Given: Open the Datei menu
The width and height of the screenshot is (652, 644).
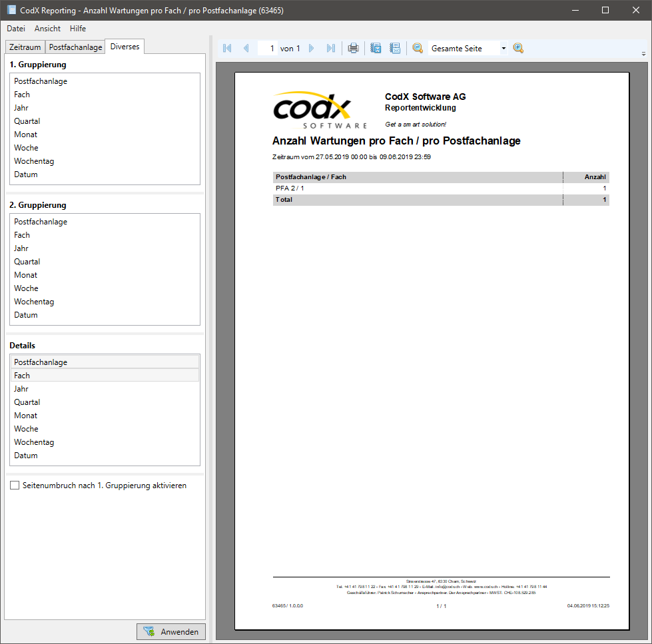Looking at the screenshot, I should [15, 29].
